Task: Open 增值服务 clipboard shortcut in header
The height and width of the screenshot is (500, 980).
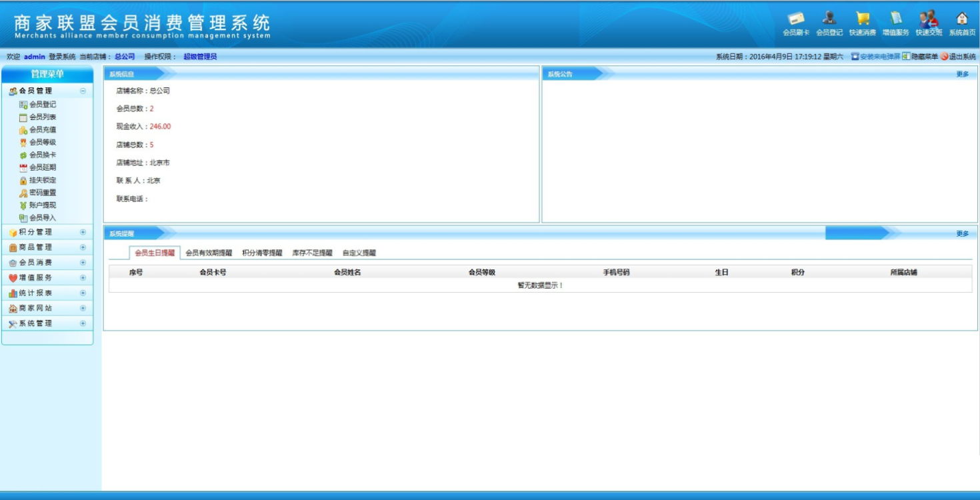Action: coord(896,23)
